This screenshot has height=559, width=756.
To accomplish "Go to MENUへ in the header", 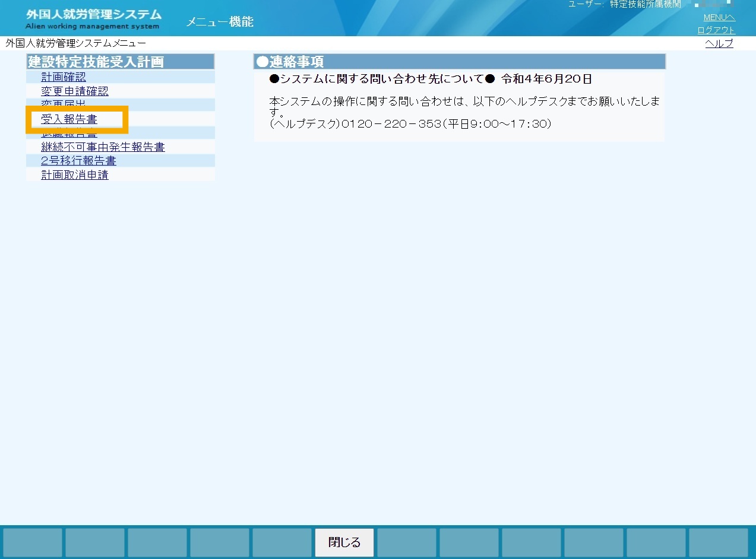I will point(719,17).
